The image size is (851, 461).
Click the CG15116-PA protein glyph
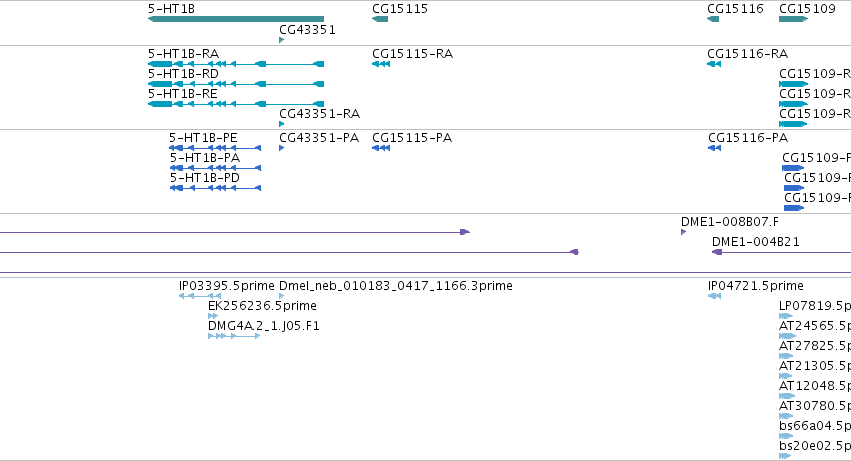pyautogui.click(x=715, y=148)
